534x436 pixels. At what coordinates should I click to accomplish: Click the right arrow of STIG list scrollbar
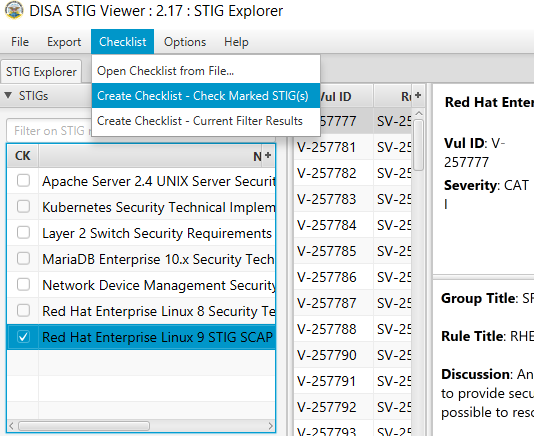pyautogui.click(x=271, y=426)
